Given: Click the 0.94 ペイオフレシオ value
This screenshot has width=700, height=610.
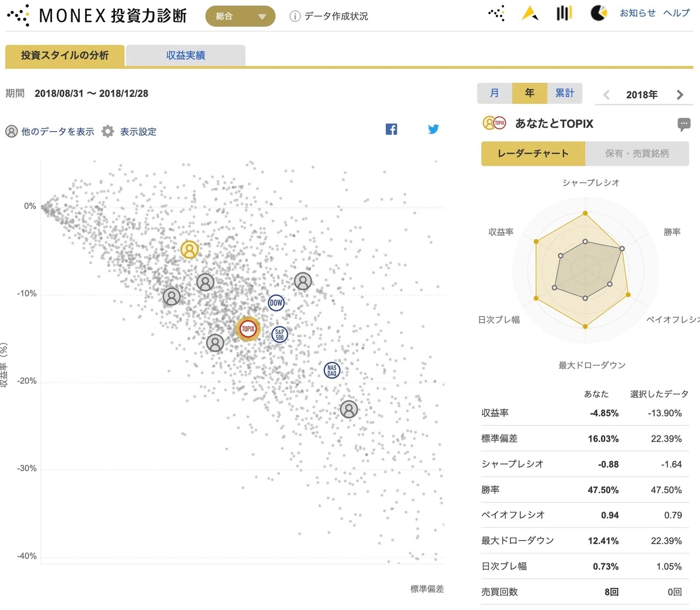Looking at the screenshot, I should [x=610, y=515].
